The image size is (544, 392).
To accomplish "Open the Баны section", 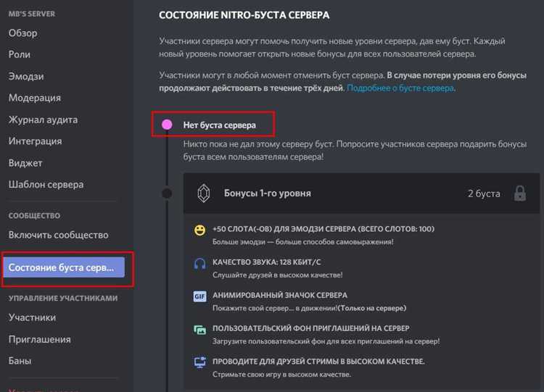I will tap(20, 361).
